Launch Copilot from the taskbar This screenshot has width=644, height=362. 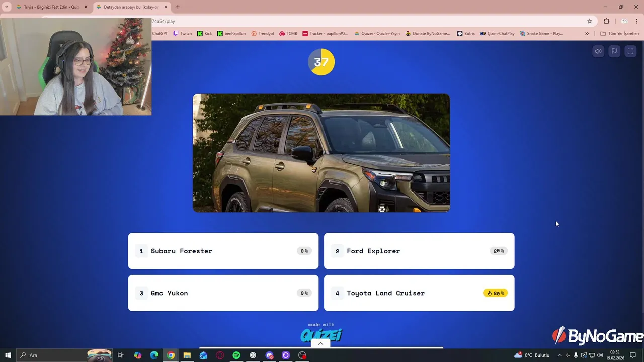[137, 355]
